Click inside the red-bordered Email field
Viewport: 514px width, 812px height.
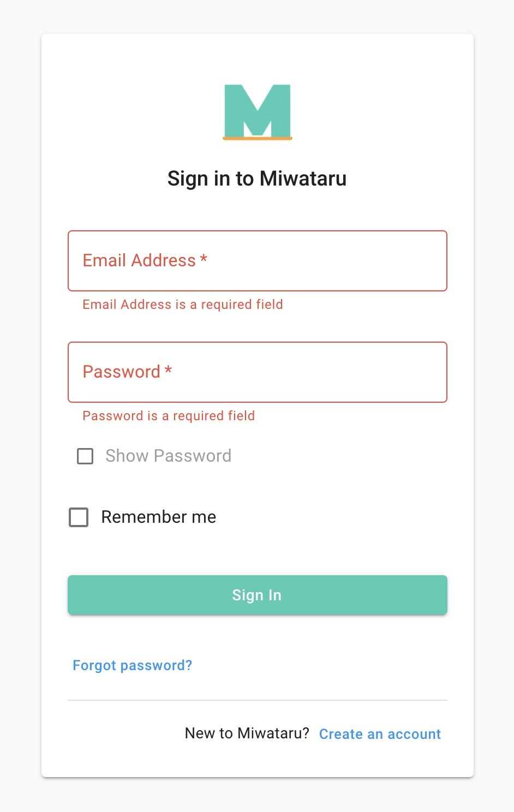pos(257,261)
